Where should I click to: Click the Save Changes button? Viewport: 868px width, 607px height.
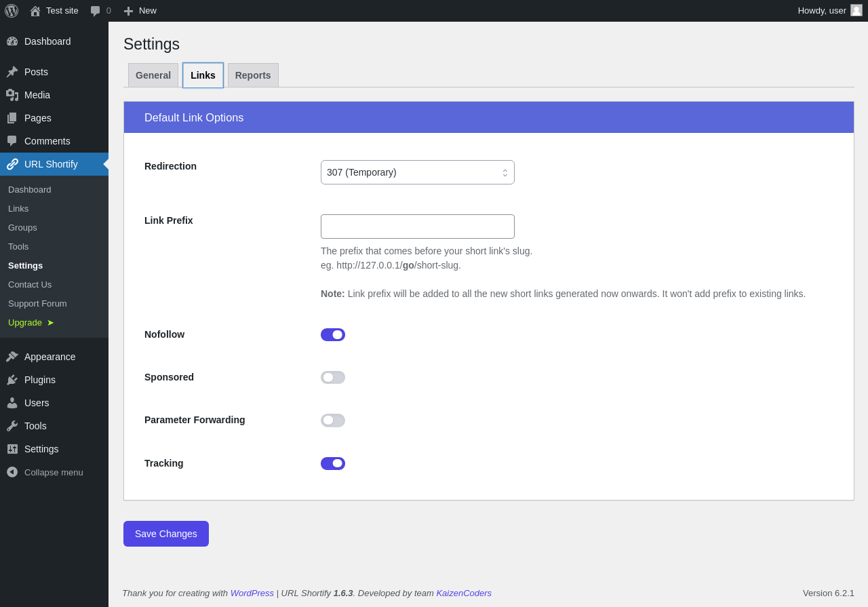pos(166,534)
